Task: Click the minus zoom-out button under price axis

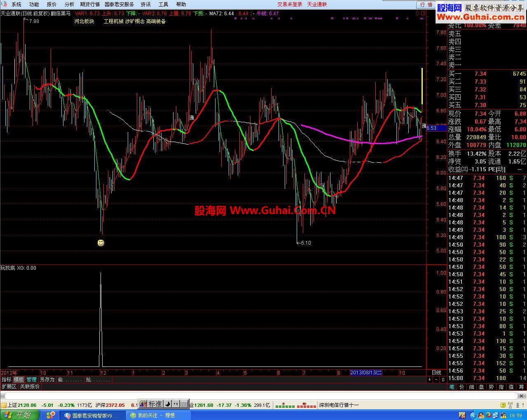Action: point(436,380)
